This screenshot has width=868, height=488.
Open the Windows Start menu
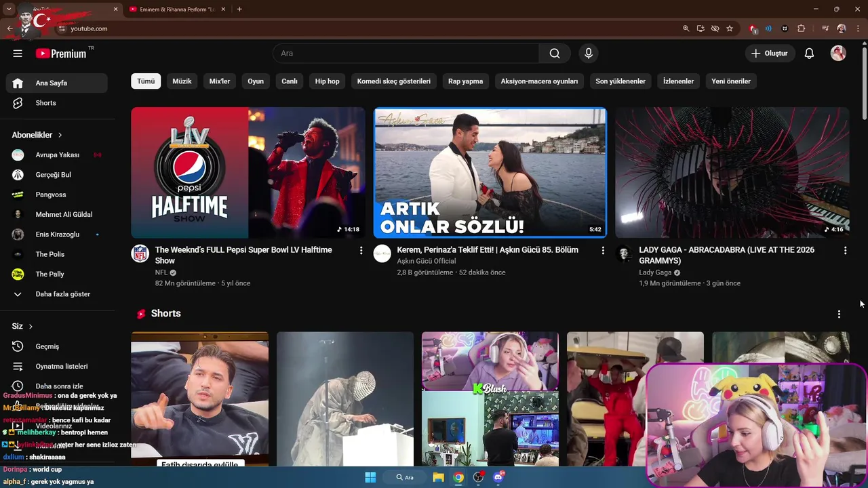click(370, 477)
